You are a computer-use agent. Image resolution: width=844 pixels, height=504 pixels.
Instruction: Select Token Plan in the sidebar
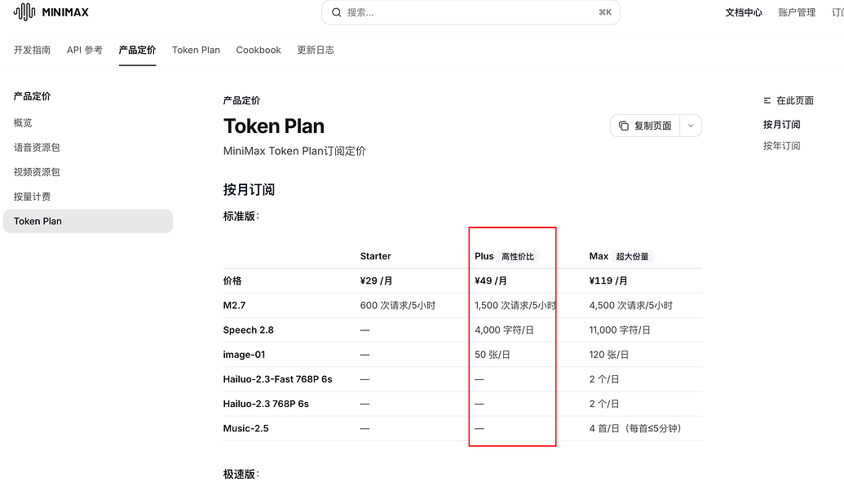coord(88,221)
